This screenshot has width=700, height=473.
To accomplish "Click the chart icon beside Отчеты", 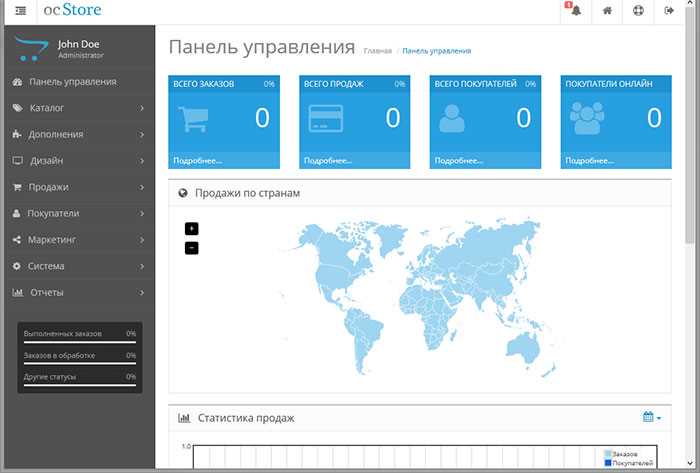I will pyautogui.click(x=17, y=293).
